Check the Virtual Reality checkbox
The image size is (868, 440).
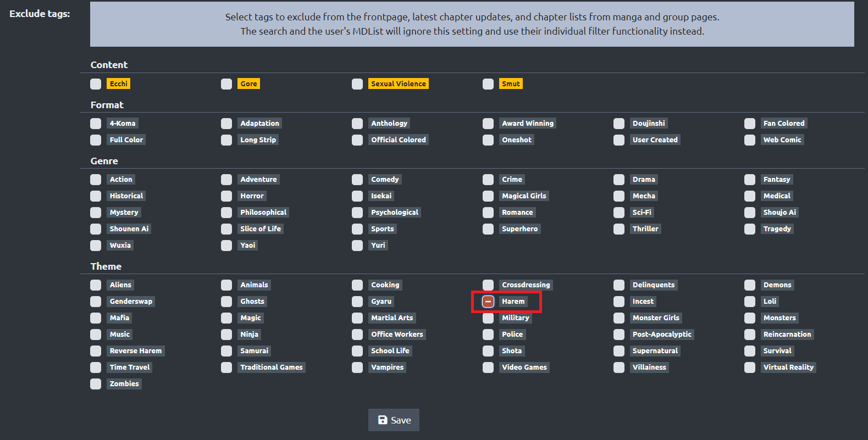click(750, 367)
